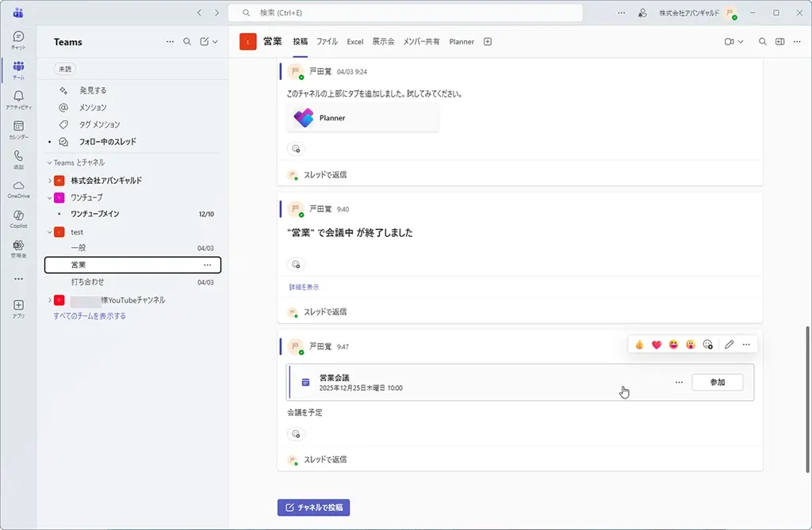Click すべてのチームを表示する link
812x530 pixels.
click(x=90, y=316)
